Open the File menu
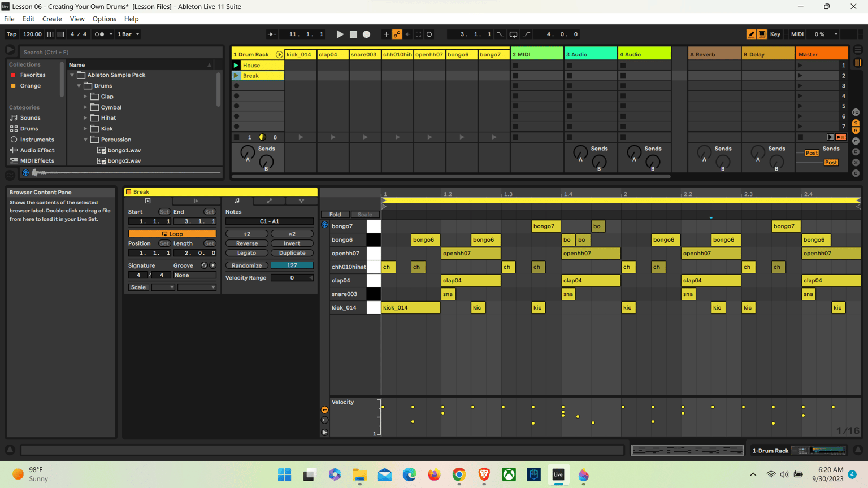This screenshot has width=868, height=488. click(x=10, y=19)
